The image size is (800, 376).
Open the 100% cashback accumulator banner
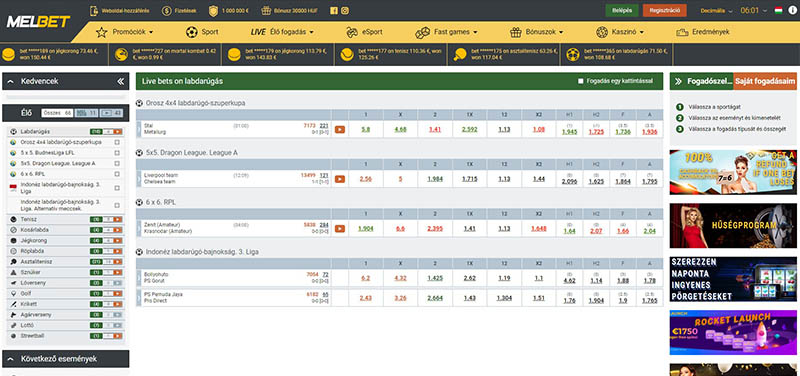point(733,172)
